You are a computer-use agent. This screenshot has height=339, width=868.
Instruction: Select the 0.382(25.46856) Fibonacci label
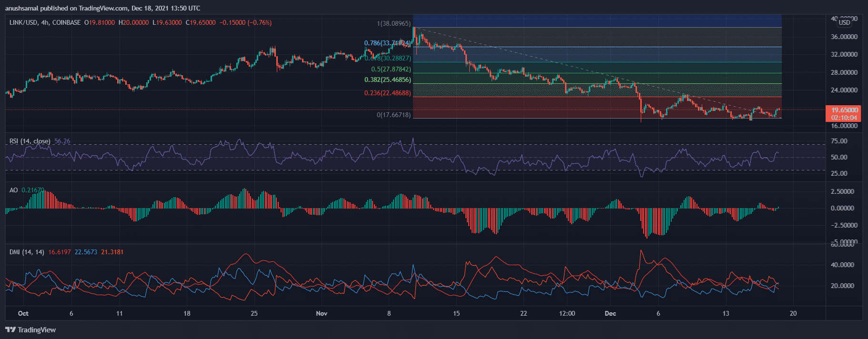click(387, 80)
